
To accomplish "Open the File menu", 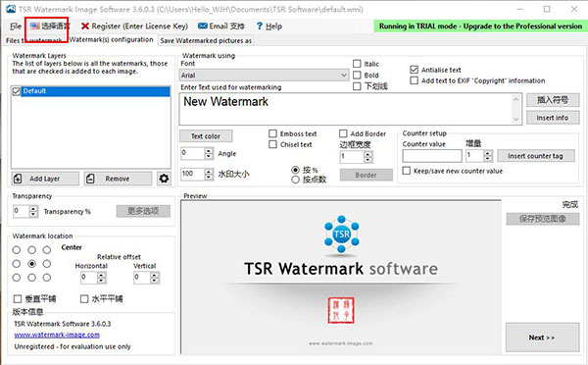I will pyautogui.click(x=16, y=26).
